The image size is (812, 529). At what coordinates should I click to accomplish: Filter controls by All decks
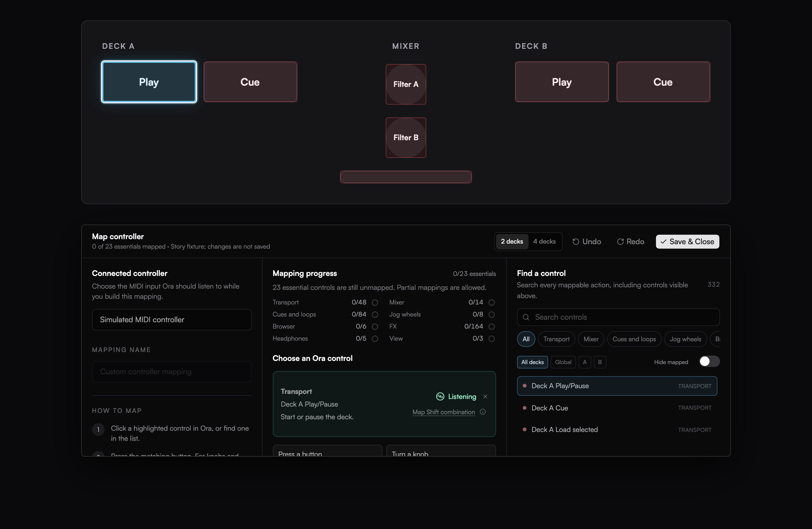pyautogui.click(x=532, y=362)
